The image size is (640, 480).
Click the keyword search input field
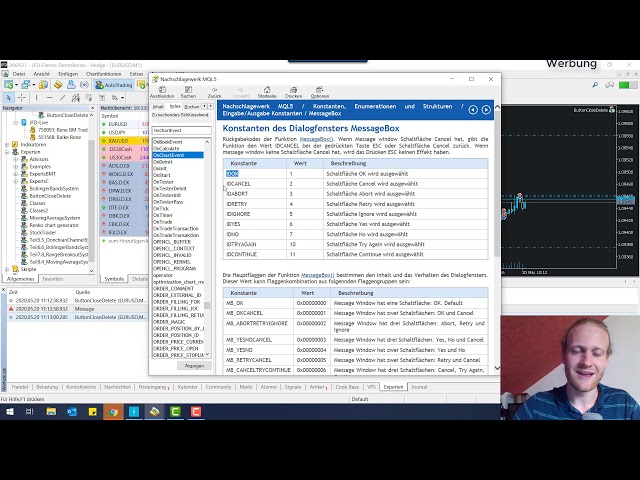coord(181,130)
